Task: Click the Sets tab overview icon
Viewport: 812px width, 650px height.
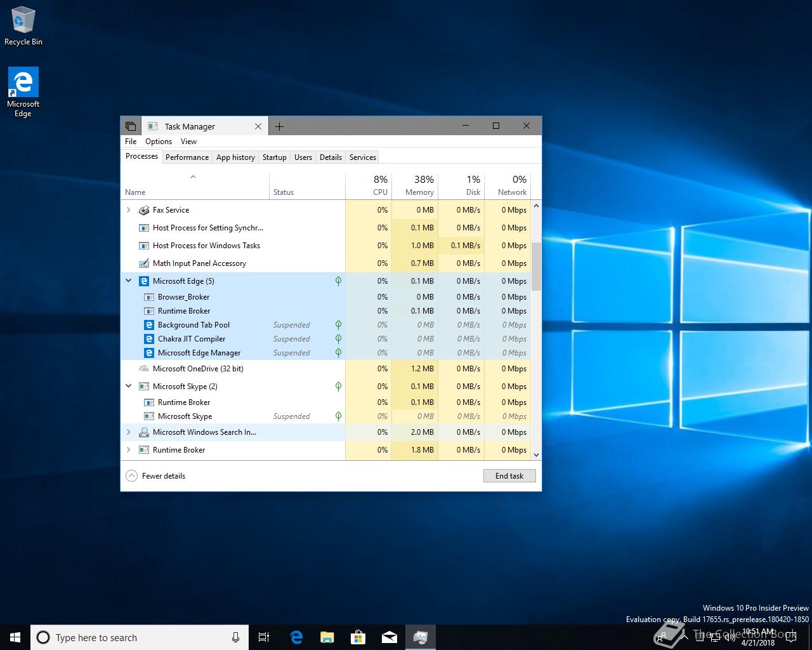Action: click(x=131, y=126)
